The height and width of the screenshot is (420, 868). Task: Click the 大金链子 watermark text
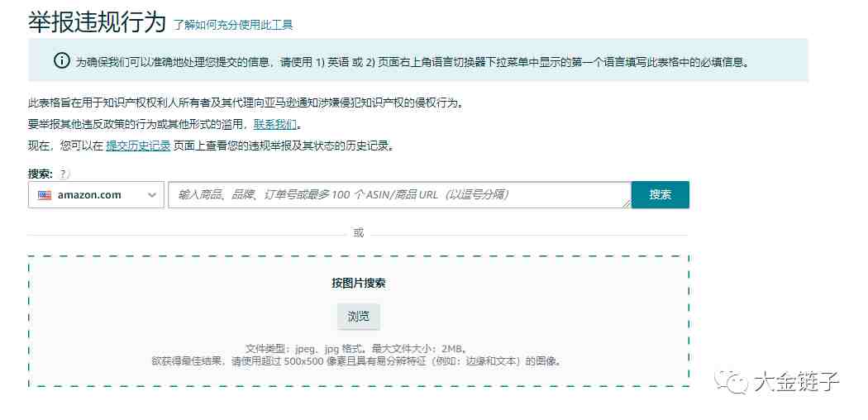[796, 381]
